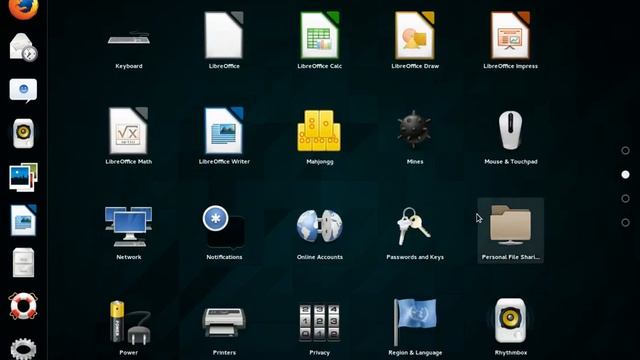Open the Keyboard settings app
640x360 pixels.
[x=129, y=40]
